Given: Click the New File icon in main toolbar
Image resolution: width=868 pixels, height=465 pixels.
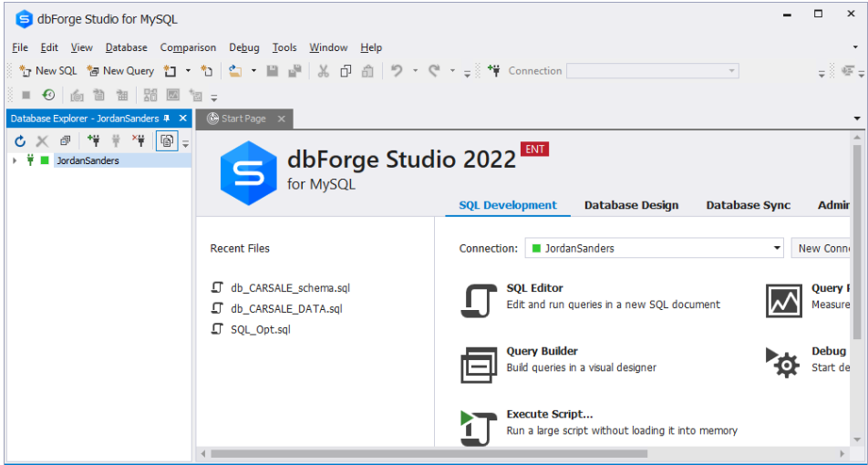Looking at the screenshot, I should (206, 71).
